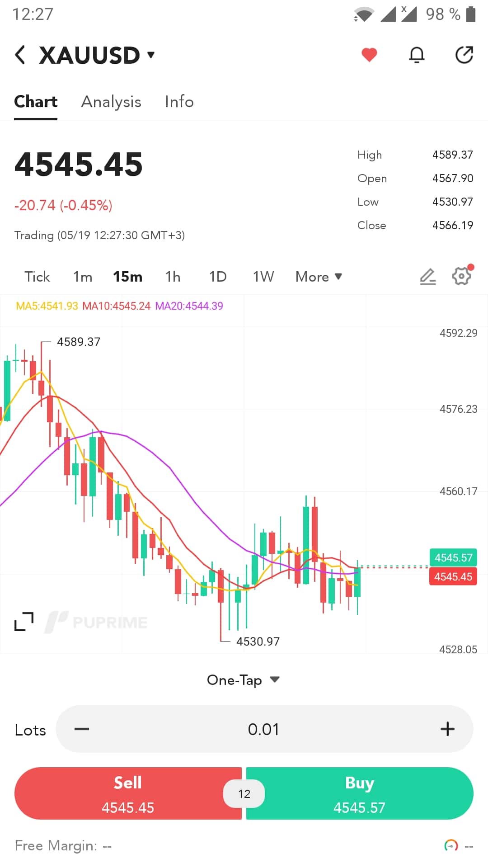Screen dimensions: 488x868
Task: Increase lots with plus button
Action: [x=447, y=729]
